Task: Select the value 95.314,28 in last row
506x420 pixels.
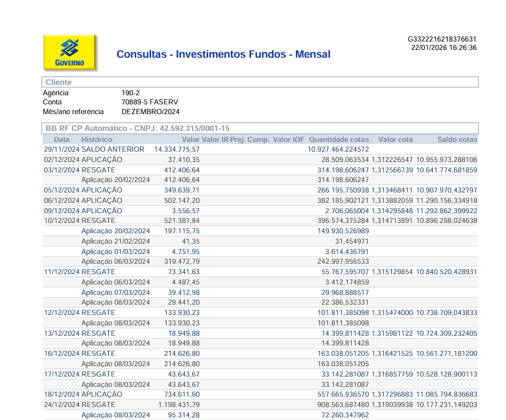Action: click(184, 415)
